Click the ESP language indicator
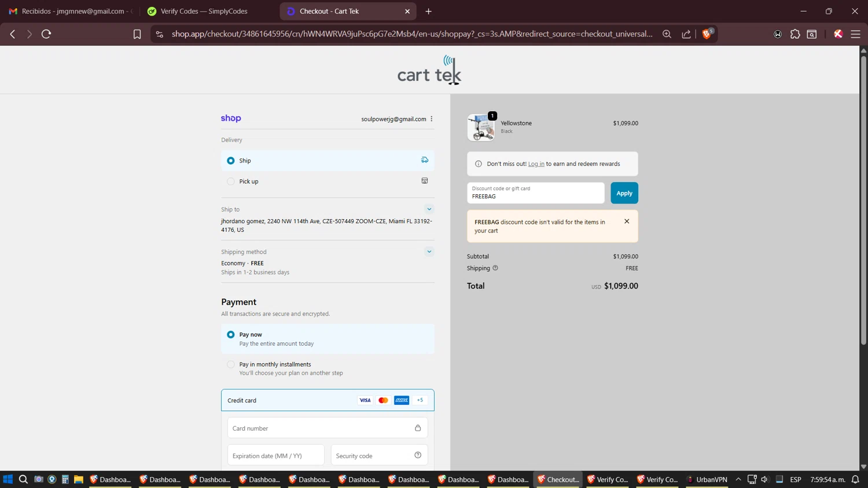The height and width of the screenshot is (488, 868). (796, 479)
